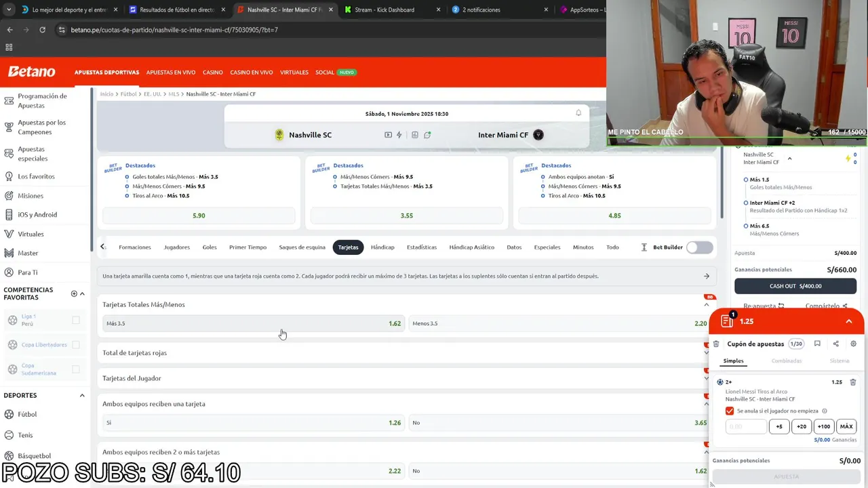Open bet slip settings gear
This screenshot has height=488, width=868.
853,344
